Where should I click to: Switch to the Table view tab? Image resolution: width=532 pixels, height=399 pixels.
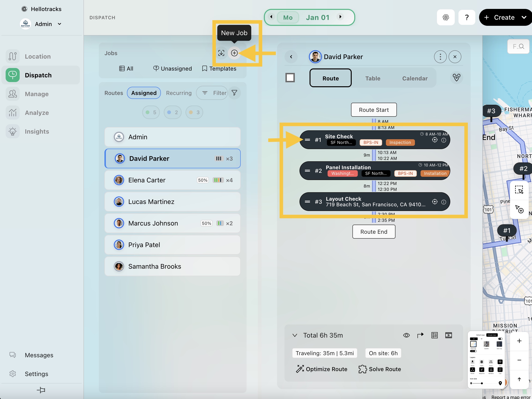pos(373,78)
